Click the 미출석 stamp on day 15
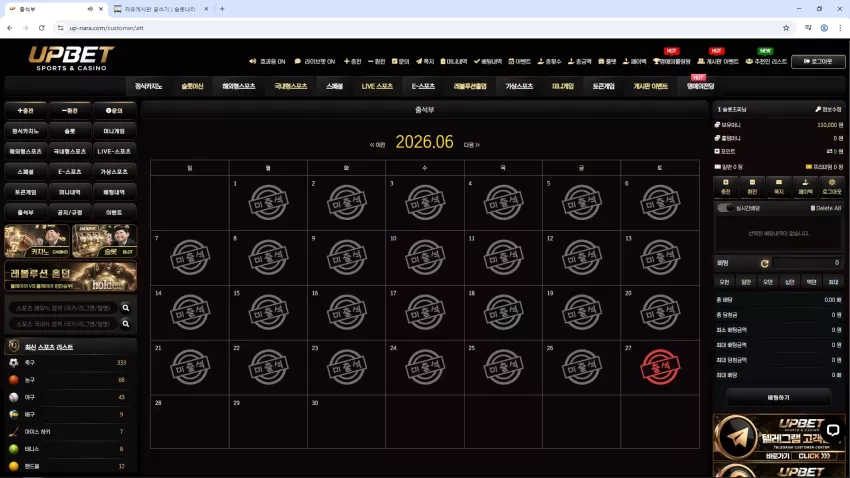Screen dimensions: 850x478 pos(268,312)
